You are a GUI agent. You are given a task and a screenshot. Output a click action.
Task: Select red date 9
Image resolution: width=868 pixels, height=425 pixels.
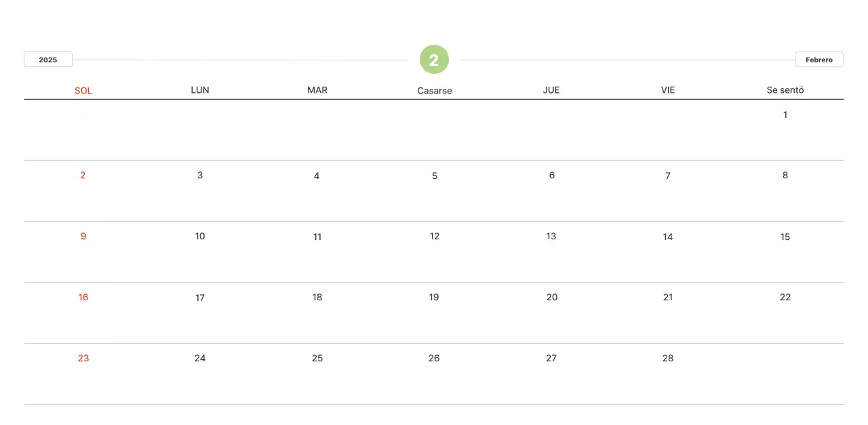tap(83, 236)
